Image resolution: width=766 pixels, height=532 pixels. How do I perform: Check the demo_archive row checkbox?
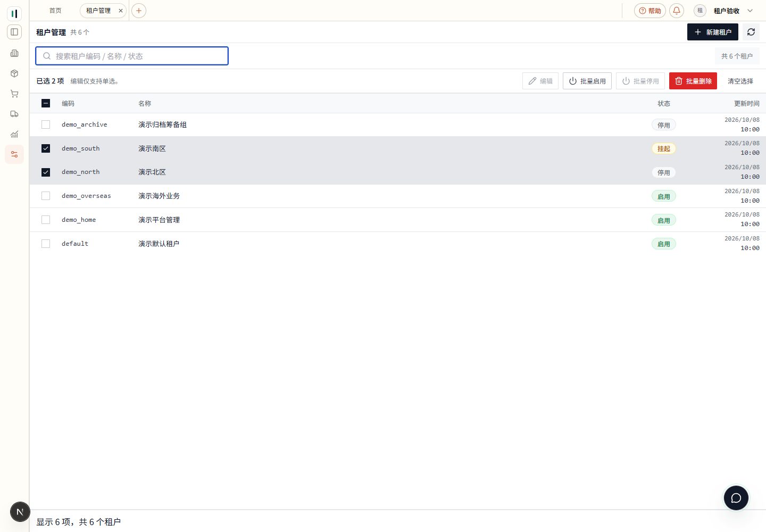[x=46, y=124]
